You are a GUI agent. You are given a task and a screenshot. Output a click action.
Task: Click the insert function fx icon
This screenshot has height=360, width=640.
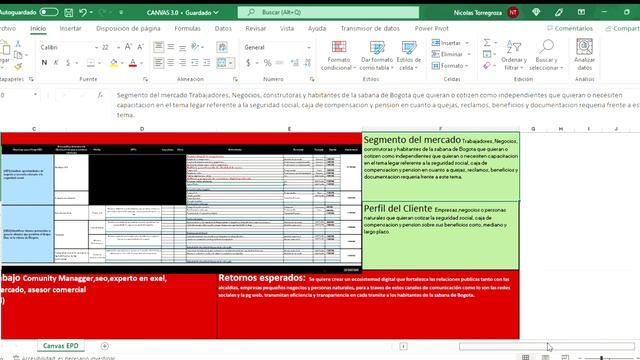click(x=100, y=95)
